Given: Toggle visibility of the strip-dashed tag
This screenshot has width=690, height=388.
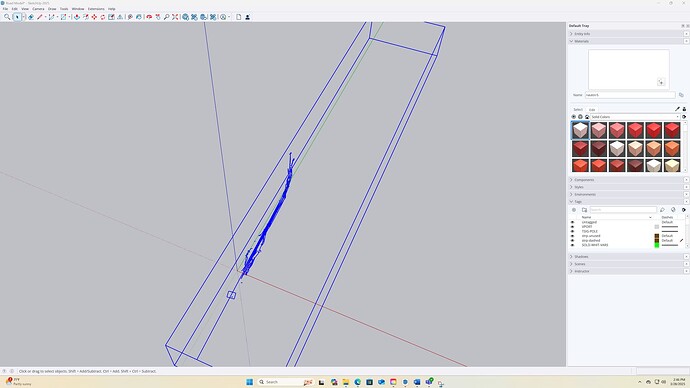Looking at the screenshot, I should point(573,241).
